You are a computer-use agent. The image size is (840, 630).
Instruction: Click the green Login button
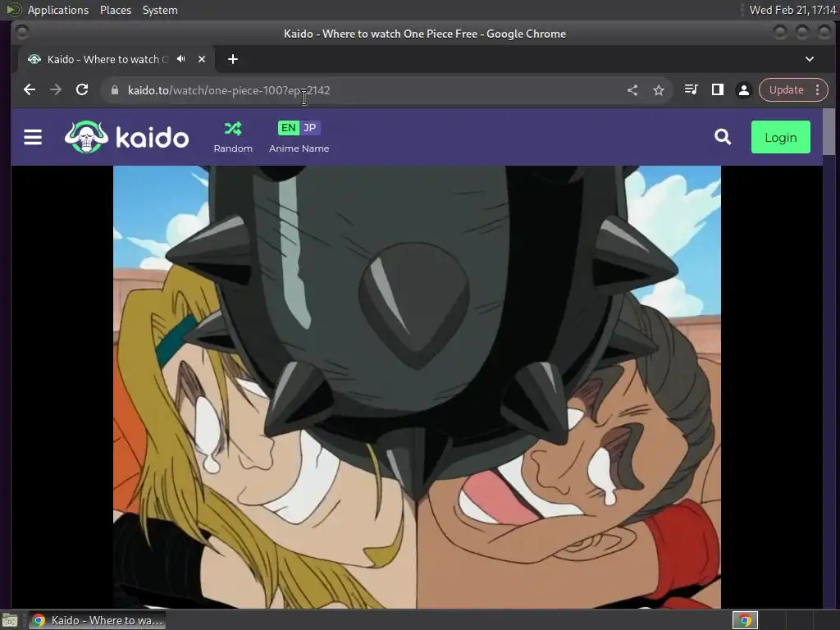click(781, 137)
